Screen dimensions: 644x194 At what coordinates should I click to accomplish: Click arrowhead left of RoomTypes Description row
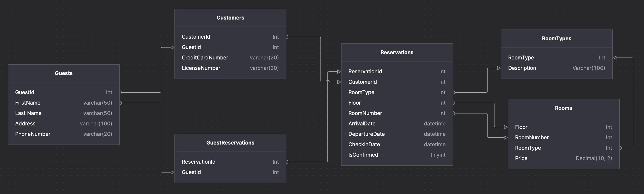498,68
